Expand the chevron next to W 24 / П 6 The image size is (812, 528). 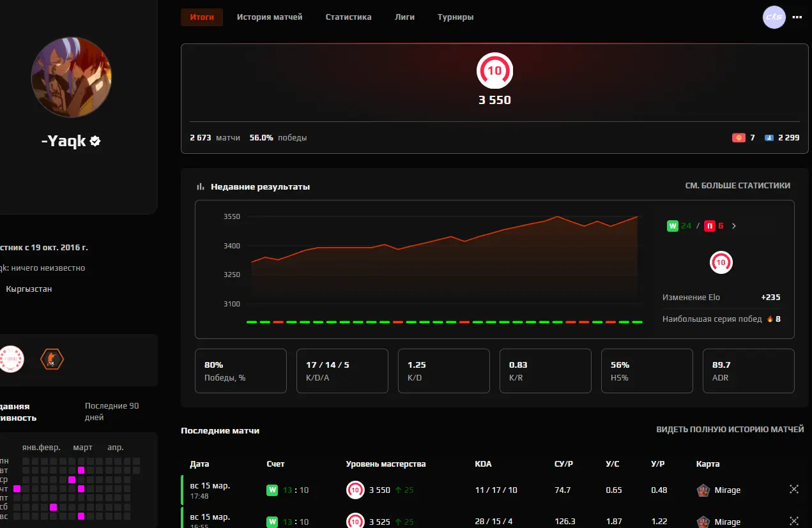[x=733, y=226]
